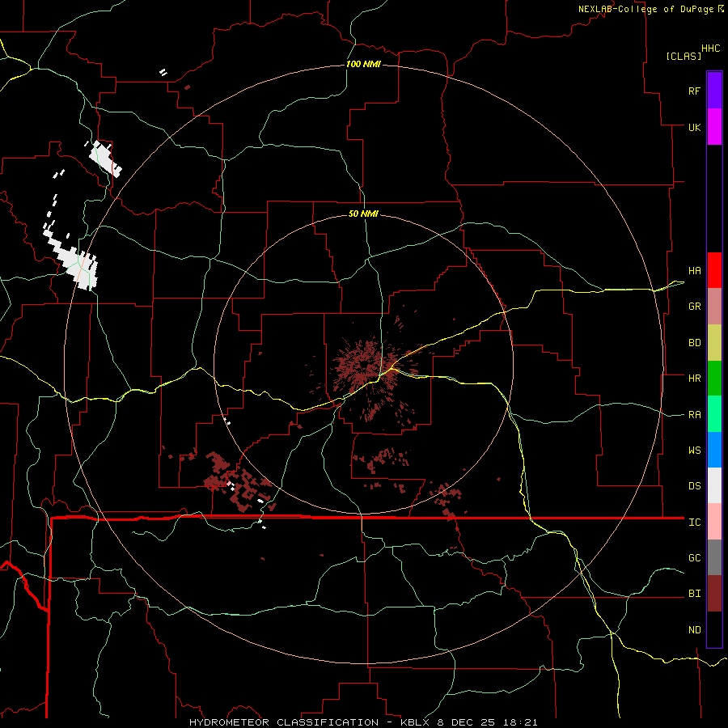Select the yellow BD legend swatch
Viewport: 728px width, 728px height.
point(714,342)
